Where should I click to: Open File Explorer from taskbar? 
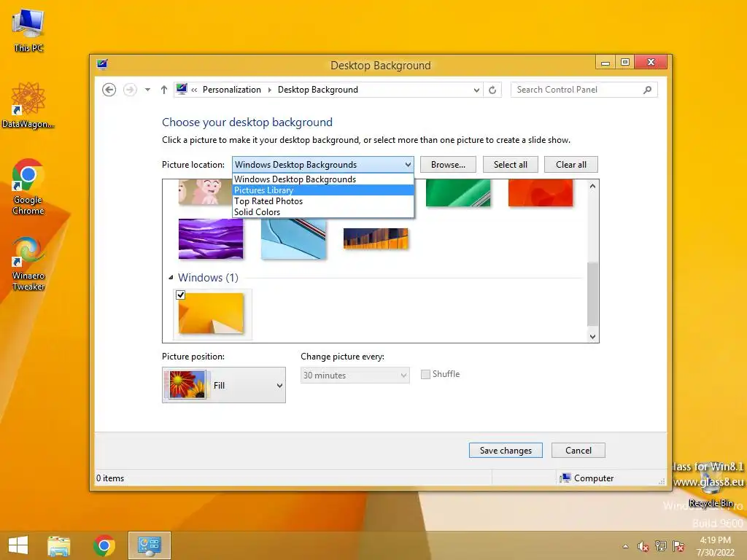point(59,545)
